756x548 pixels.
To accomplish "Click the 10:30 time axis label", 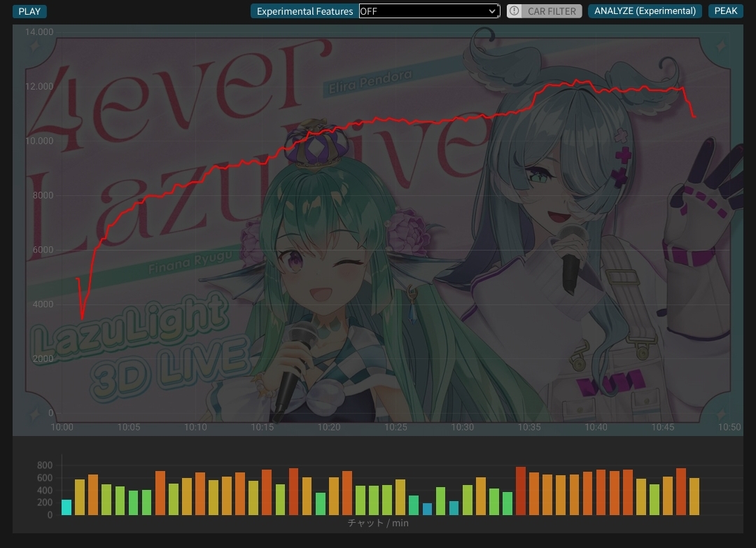I will click(463, 427).
